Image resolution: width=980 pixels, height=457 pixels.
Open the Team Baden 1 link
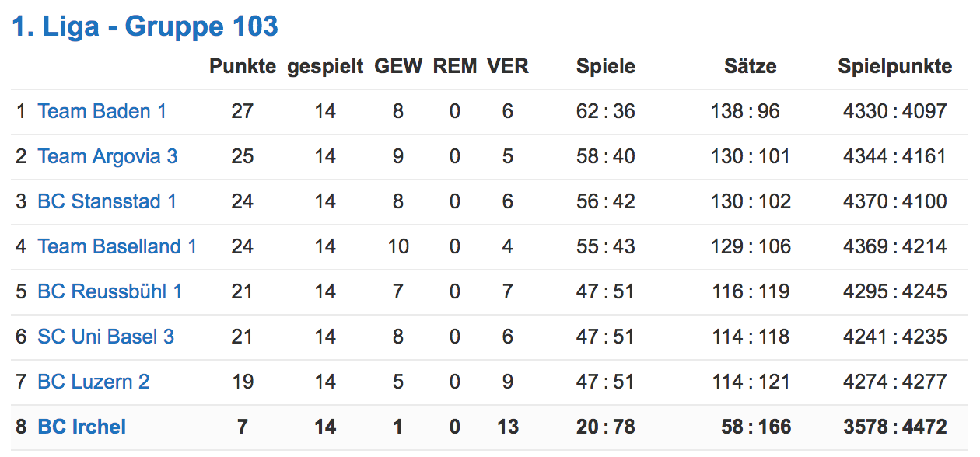102,111
